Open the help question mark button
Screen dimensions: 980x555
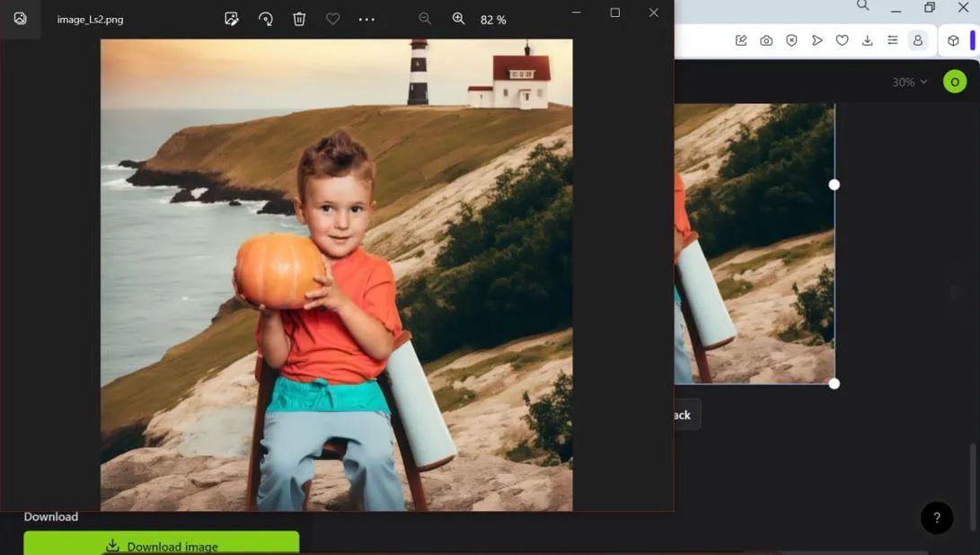(937, 517)
